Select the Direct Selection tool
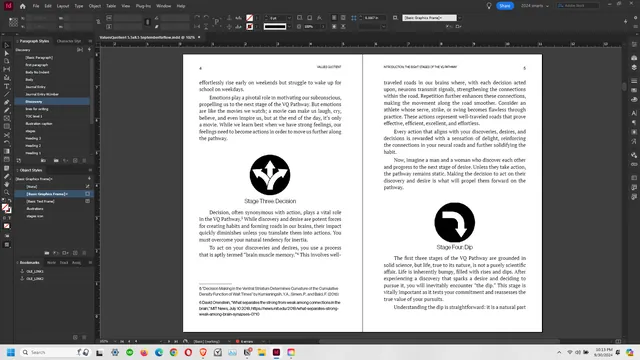Screen dimensions: 640x360 [x=7, y=53]
